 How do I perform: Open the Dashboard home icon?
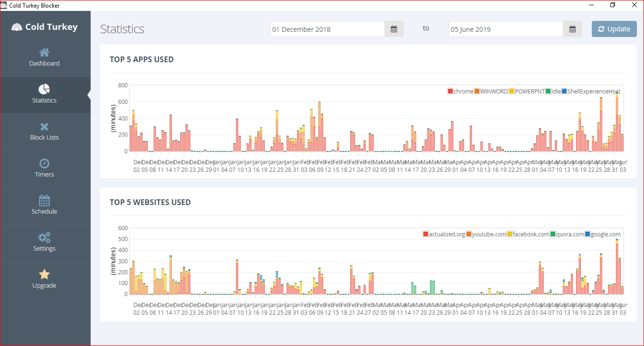pyautogui.click(x=44, y=52)
